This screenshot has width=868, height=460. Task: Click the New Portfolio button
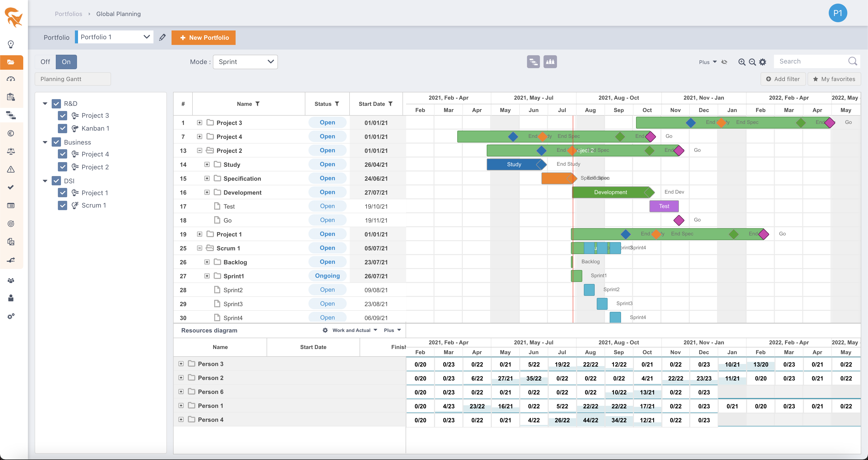(x=204, y=37)
